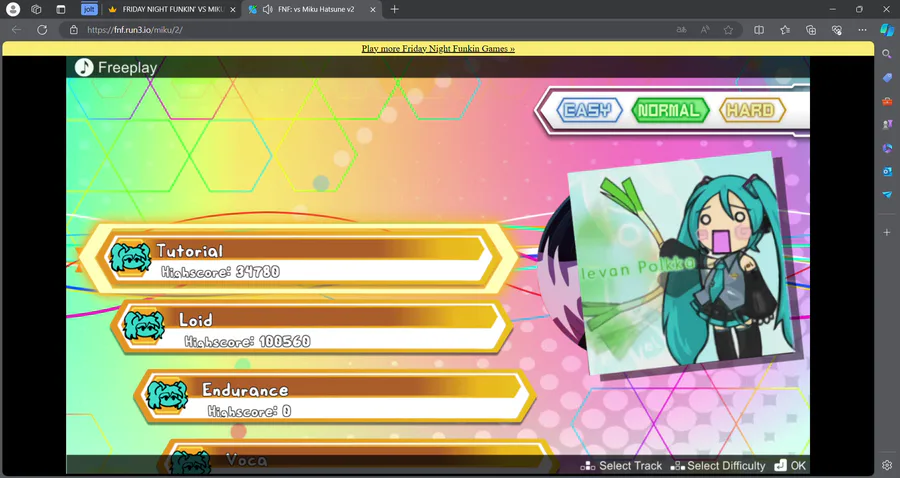Click Tutorial Highscore: 34780 text
This screenshot has width=900, height=478.
(x=220, y=271)
